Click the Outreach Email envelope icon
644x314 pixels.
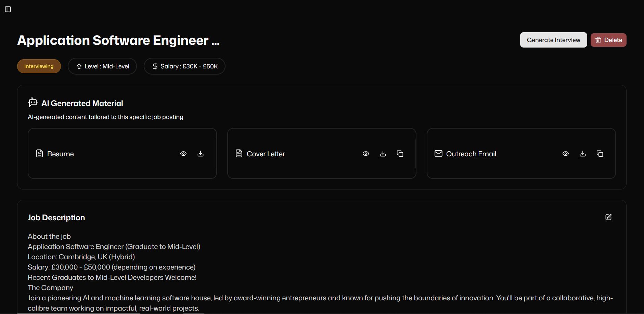click(438, 154)
